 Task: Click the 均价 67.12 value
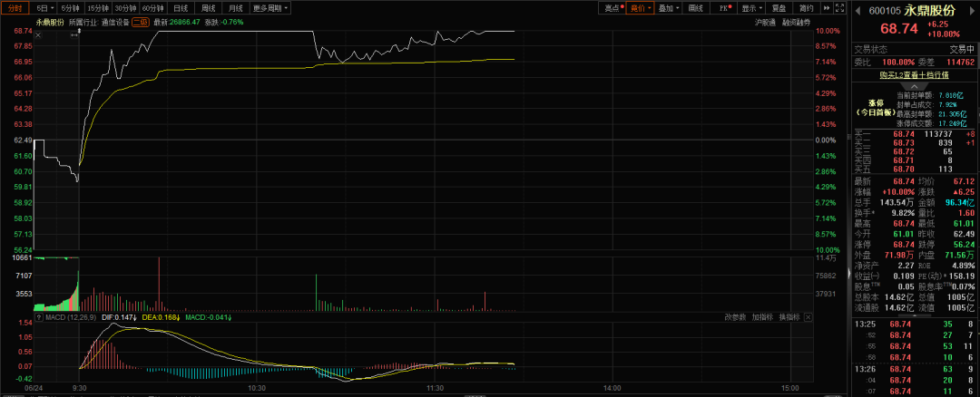[965, 181]
